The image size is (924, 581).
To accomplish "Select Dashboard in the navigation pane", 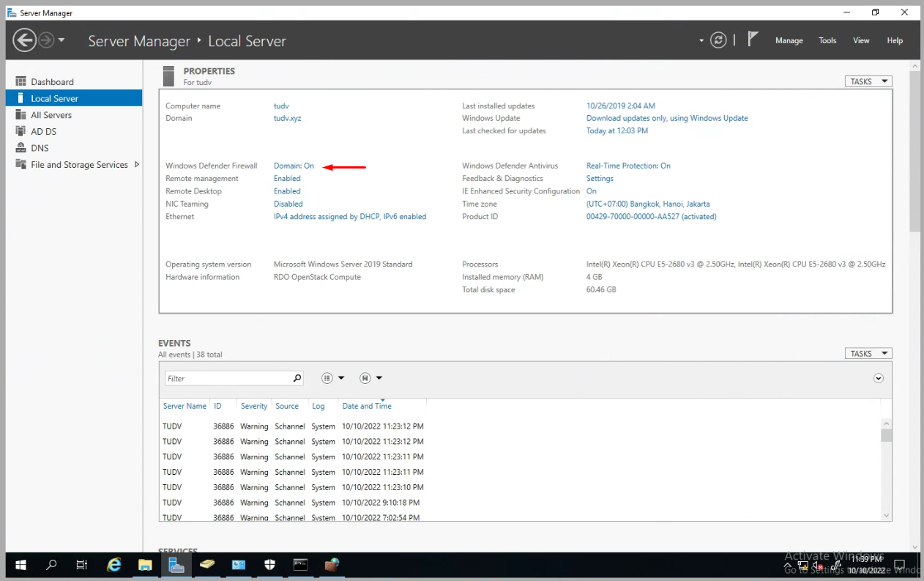I will [52, 81].
